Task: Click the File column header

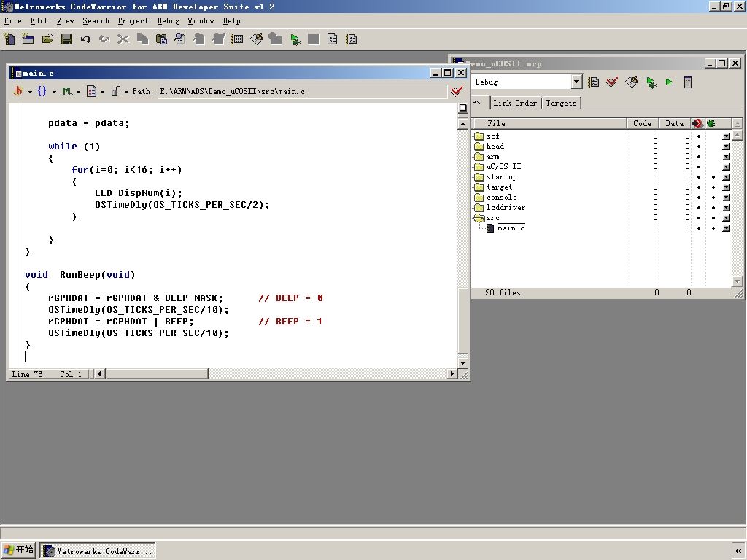Action: point(549,123)
